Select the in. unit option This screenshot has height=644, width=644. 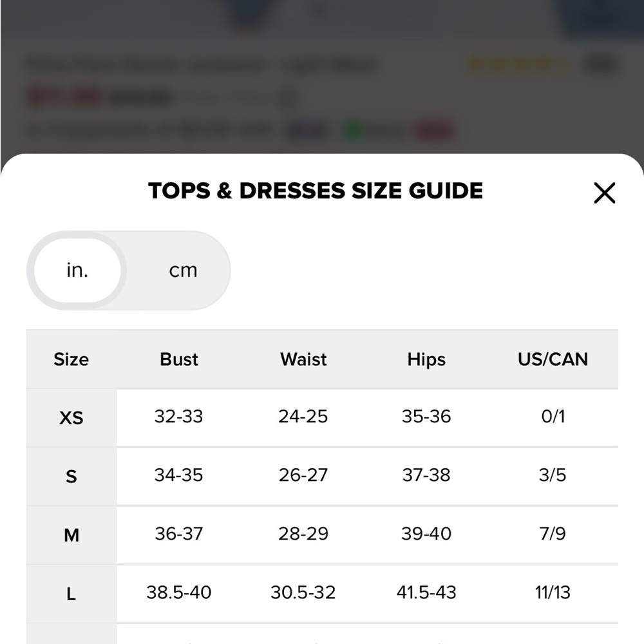[x=78, y=270]
